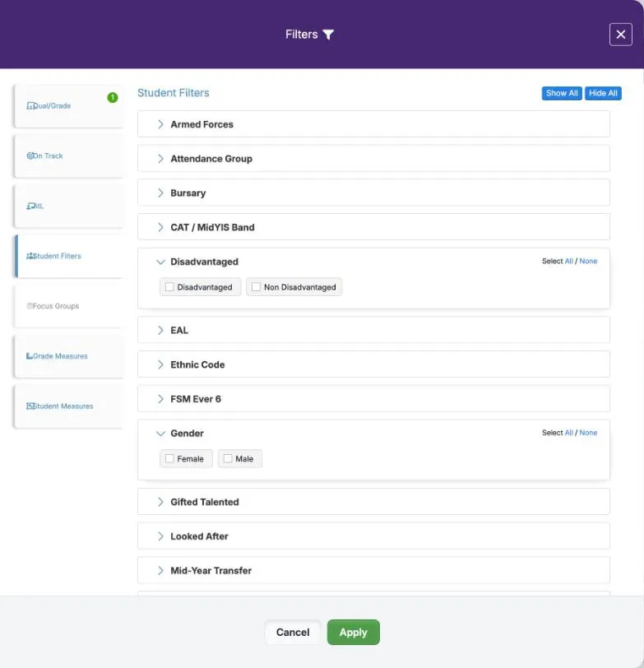The height and width of the screenshot is (668, 644).
Task: Select the Student Filters sidebar tab
Action: point(69,256)
